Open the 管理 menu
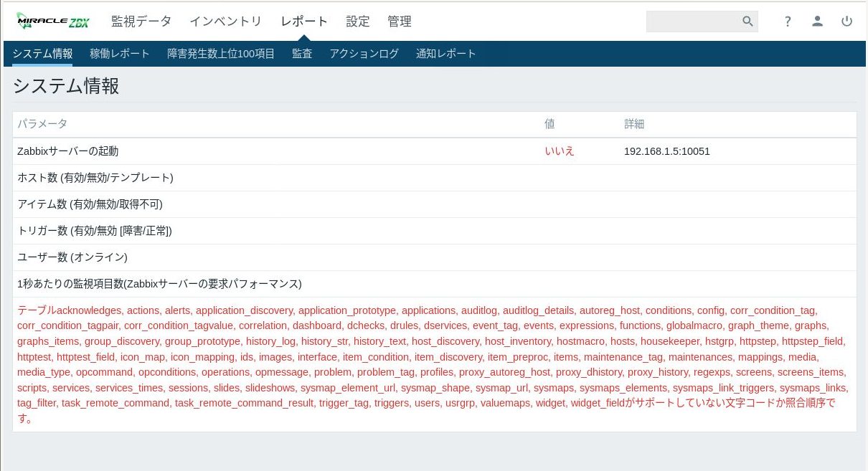868x471 pixels. 400,22
